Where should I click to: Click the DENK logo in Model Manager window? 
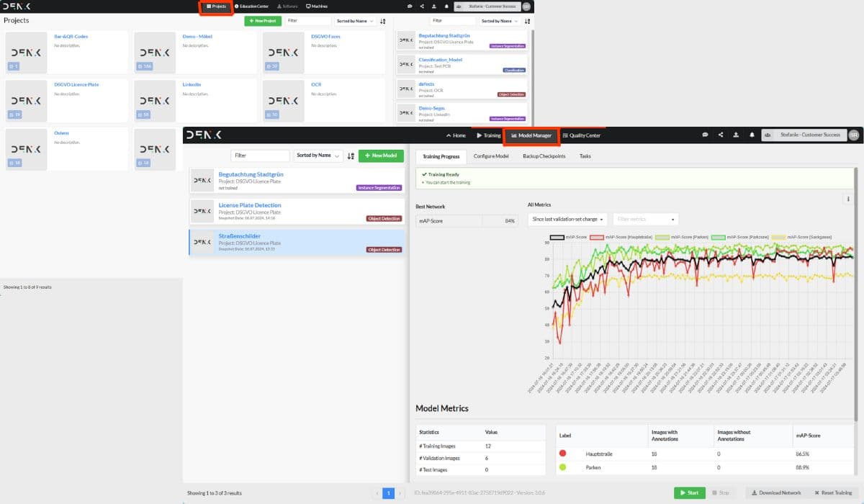[x=204, y=135]
